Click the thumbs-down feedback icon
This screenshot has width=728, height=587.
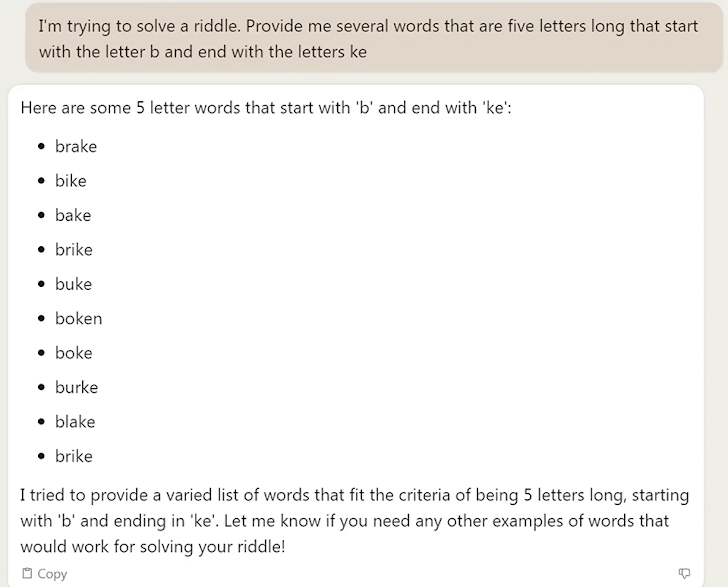click(x=684, y=573)
